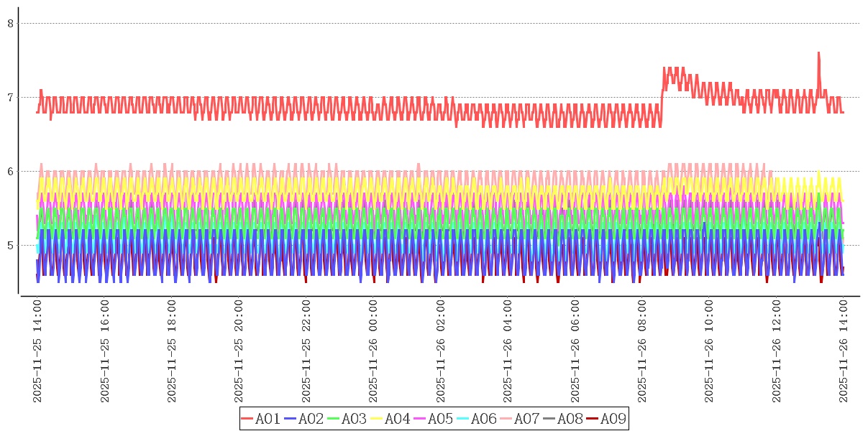Image resolution: width=868 pixels, height=431 pixels.
Task: Select the 2025-11-26 00:00 axis label
Action: [x=373, y=352]
